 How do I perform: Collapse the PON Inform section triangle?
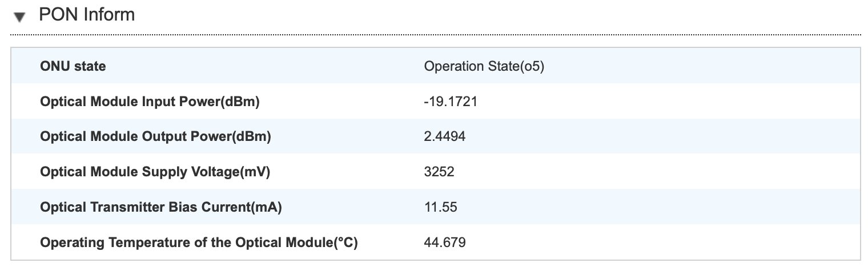pos(21,17)
